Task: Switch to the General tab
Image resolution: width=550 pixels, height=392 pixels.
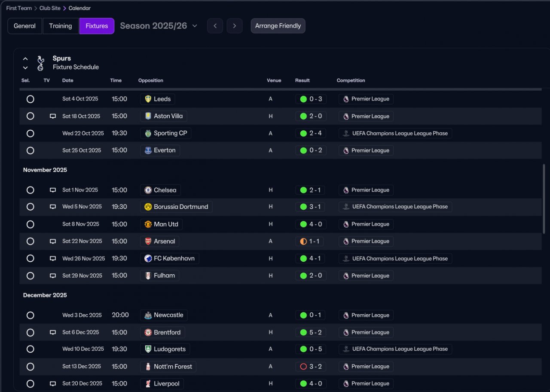Action: (24, 26)
